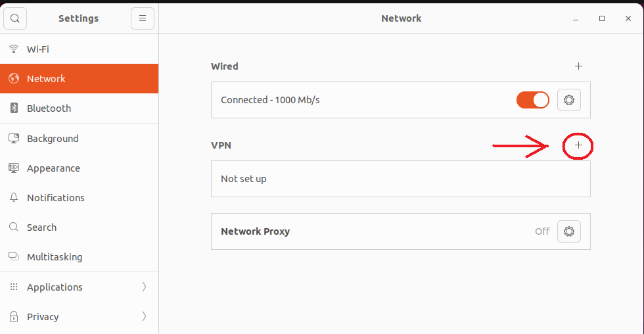Screen dimensions: 644x334
Task: Click the Bluetooth icon in sidebar
Action: point(13,108)
